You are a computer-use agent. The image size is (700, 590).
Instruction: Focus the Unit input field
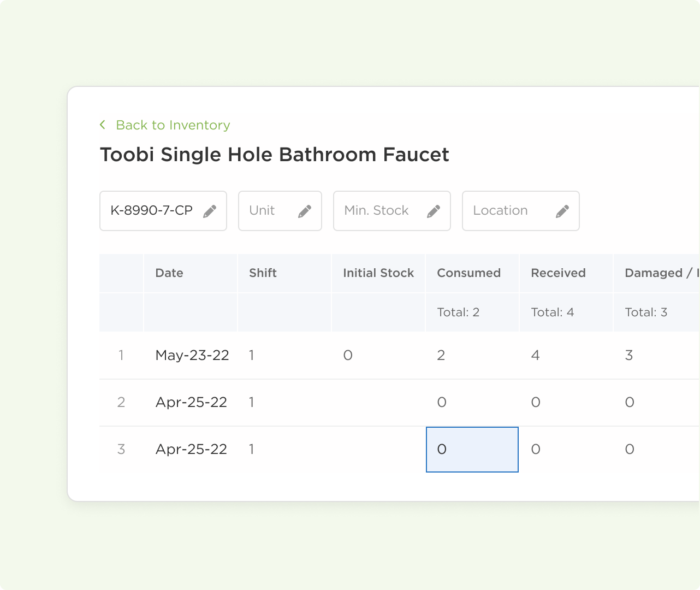(268, 211)
